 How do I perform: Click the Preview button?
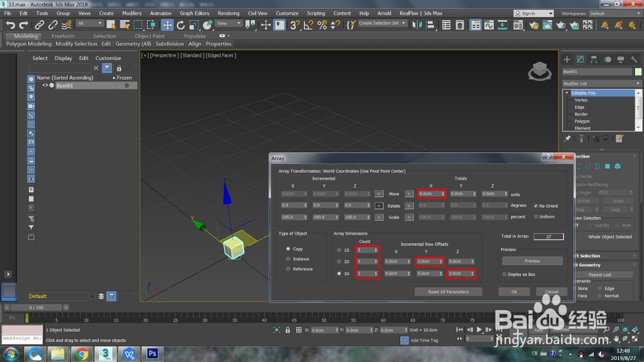click(x=533, y=261)
